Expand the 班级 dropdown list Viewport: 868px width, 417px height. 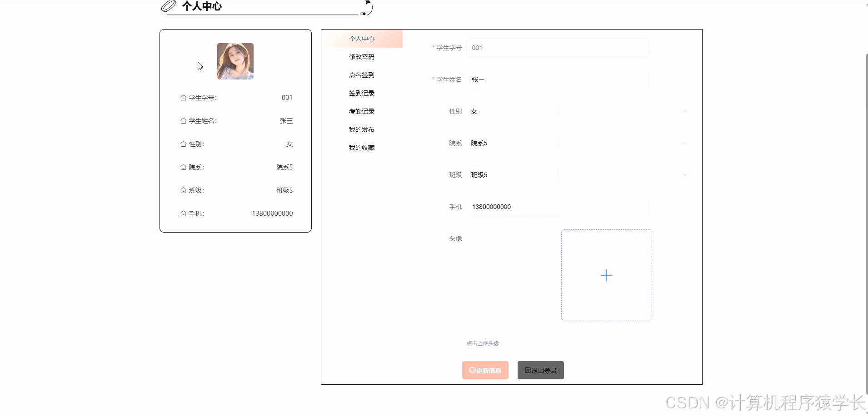pyautogui.click(x=684, y=174)
